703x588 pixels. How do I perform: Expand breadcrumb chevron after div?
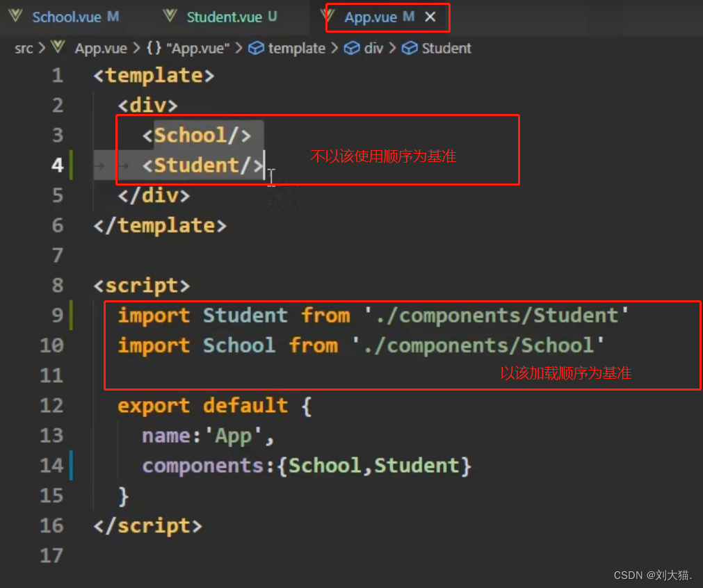point(392,48)
